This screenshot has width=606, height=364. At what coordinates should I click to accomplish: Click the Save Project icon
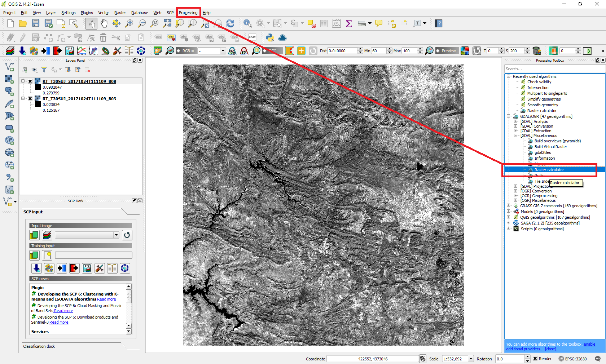click(x=35, y=23)
